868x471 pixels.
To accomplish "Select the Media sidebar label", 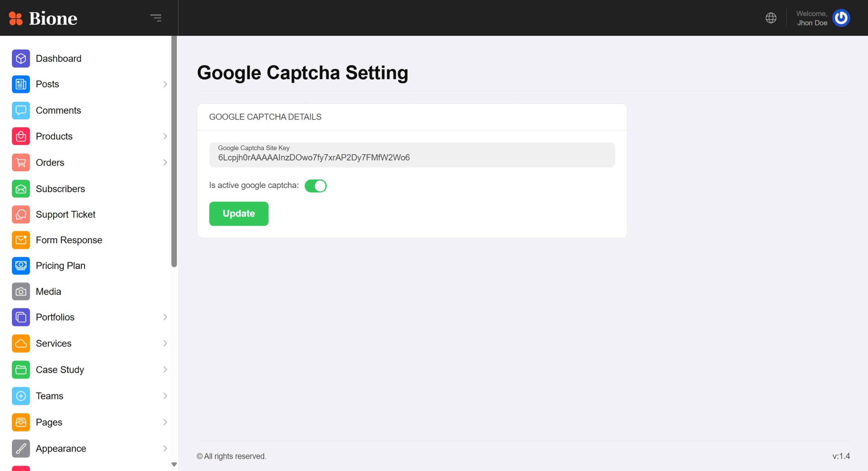I will pos(48,292).
